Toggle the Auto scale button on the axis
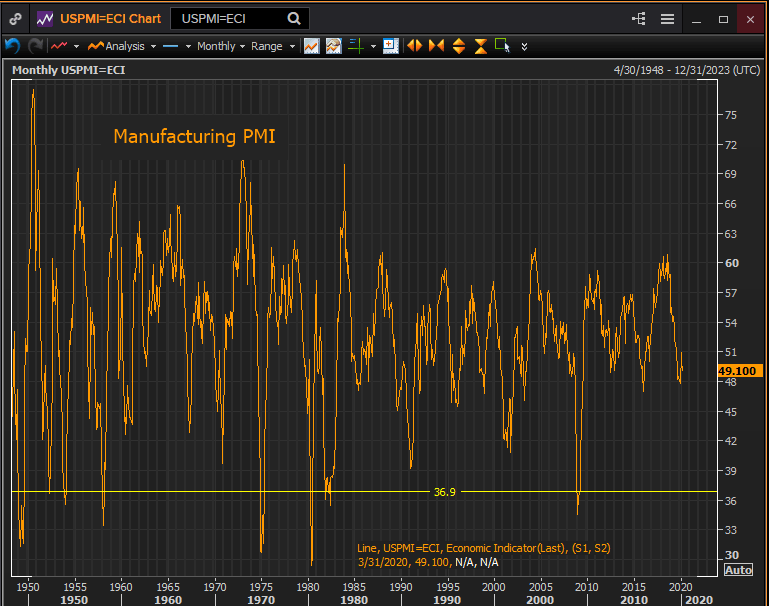This screenshot has height=606, width=769. [738, 569]
